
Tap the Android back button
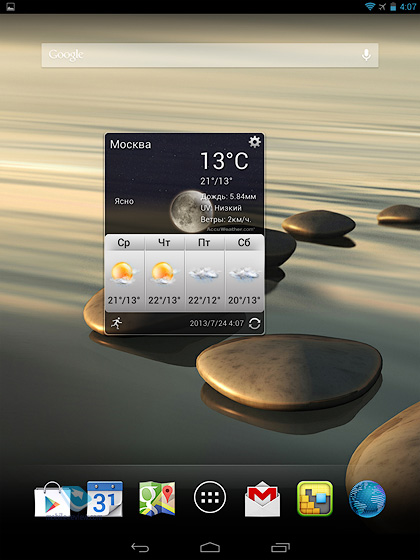[x=140, y=547]
